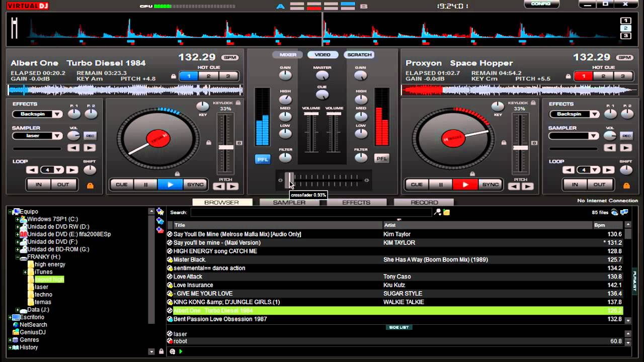
Task: Click the browser panel lock icon
Action: 161,351
